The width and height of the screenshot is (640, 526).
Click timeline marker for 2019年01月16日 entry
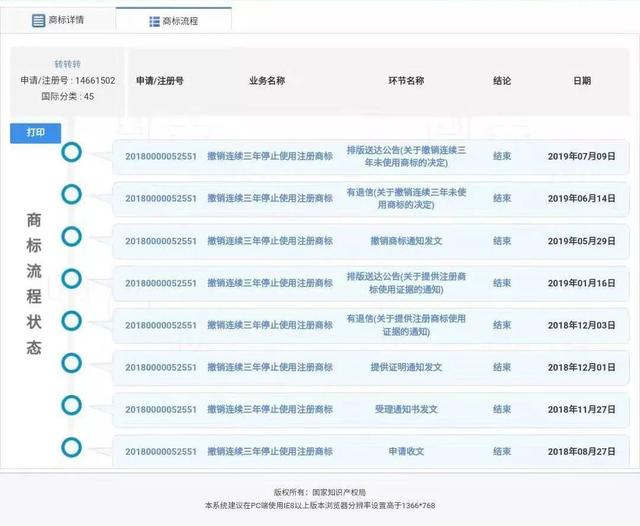71,278
